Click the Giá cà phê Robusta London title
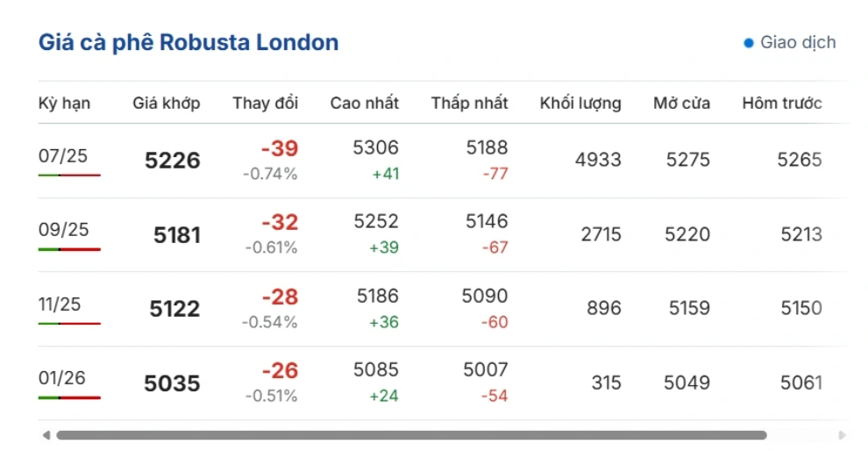Screen dimensions: 868x451 pyautogui.click(x=189, y=43)
